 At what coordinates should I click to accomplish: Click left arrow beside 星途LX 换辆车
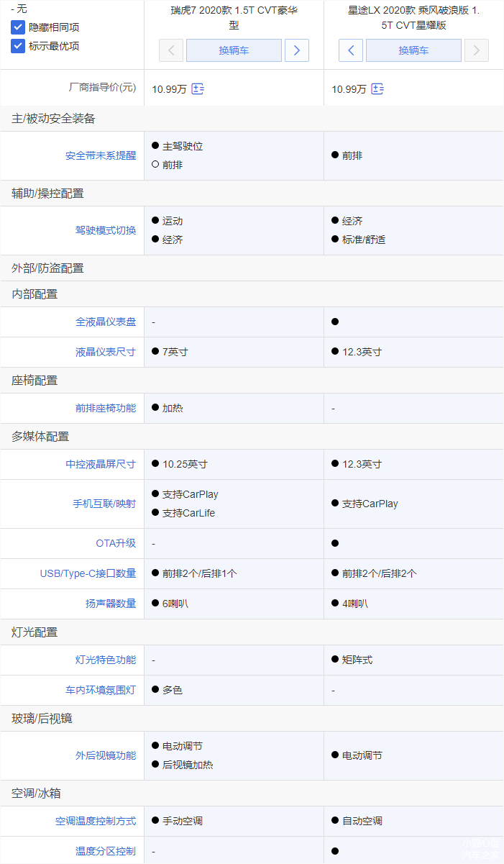(x=351, y=50)
